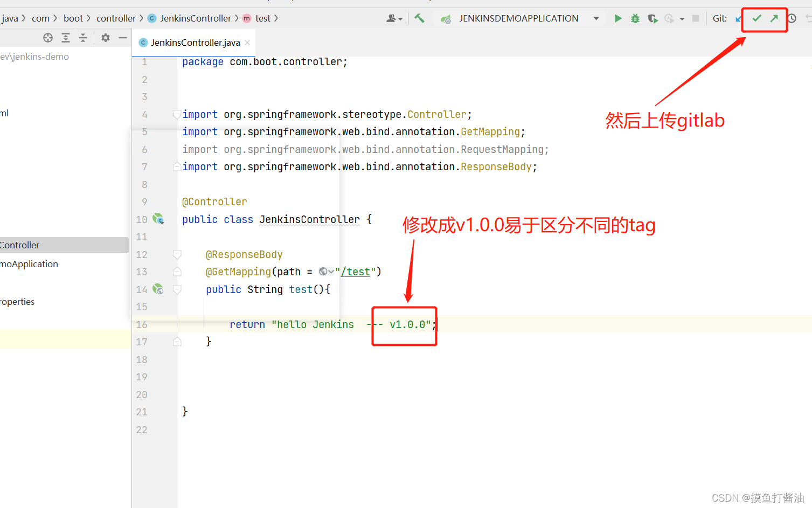812x508 pixels.
Task: Collapse the test method at line 14
Action: [177, 289]
